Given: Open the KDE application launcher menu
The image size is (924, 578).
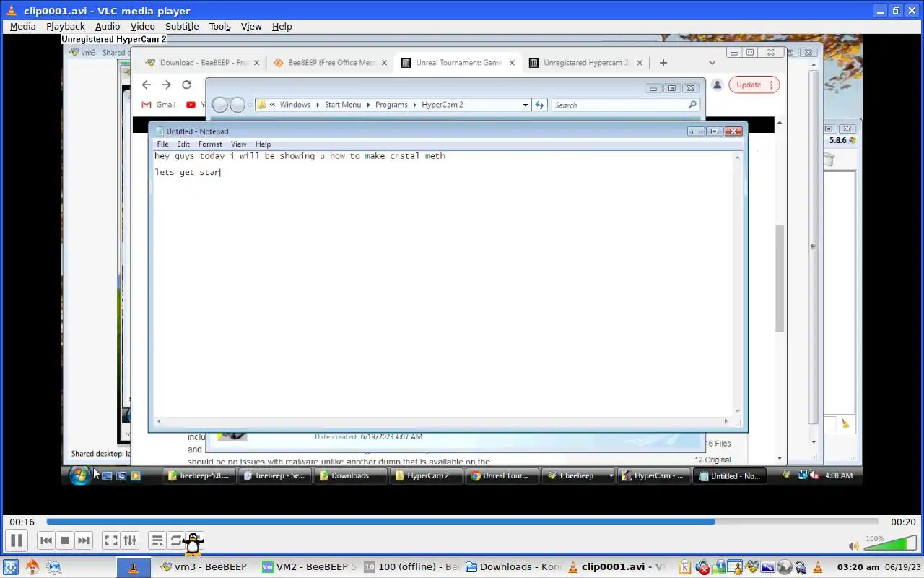Looking at the screenshot, I should tap(10, 567).
